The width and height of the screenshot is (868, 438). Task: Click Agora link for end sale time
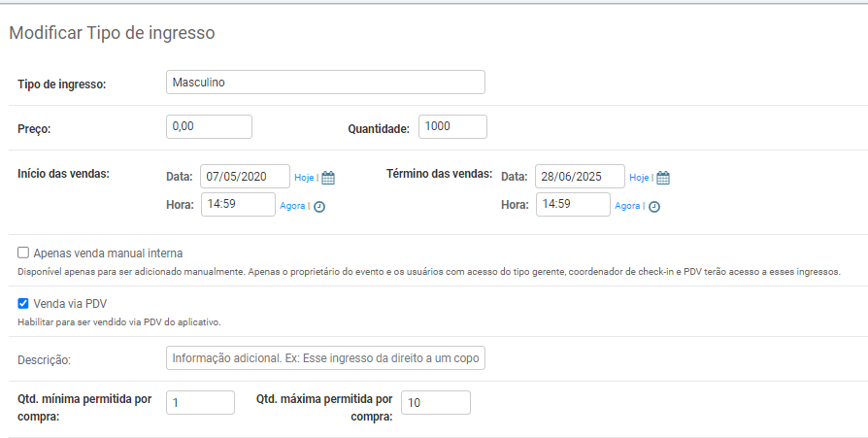pyautogui.click(x=627, y=206)
